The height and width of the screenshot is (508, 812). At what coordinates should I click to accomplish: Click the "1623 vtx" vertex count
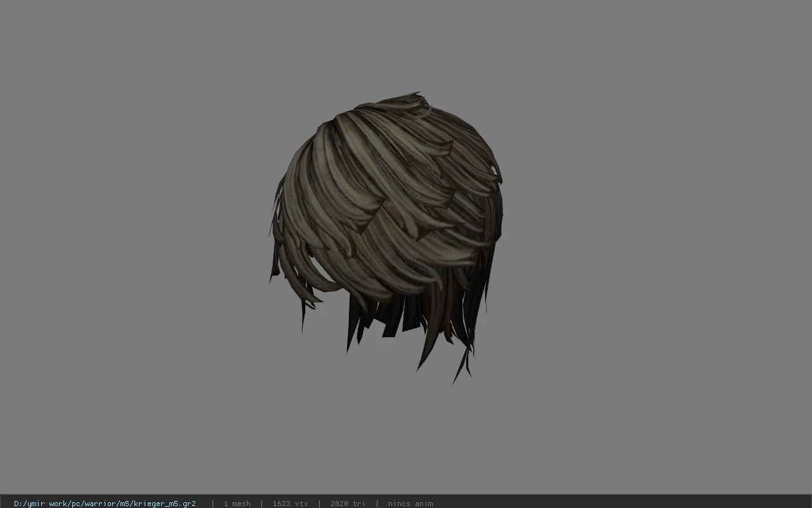click(x=290, y=504)
